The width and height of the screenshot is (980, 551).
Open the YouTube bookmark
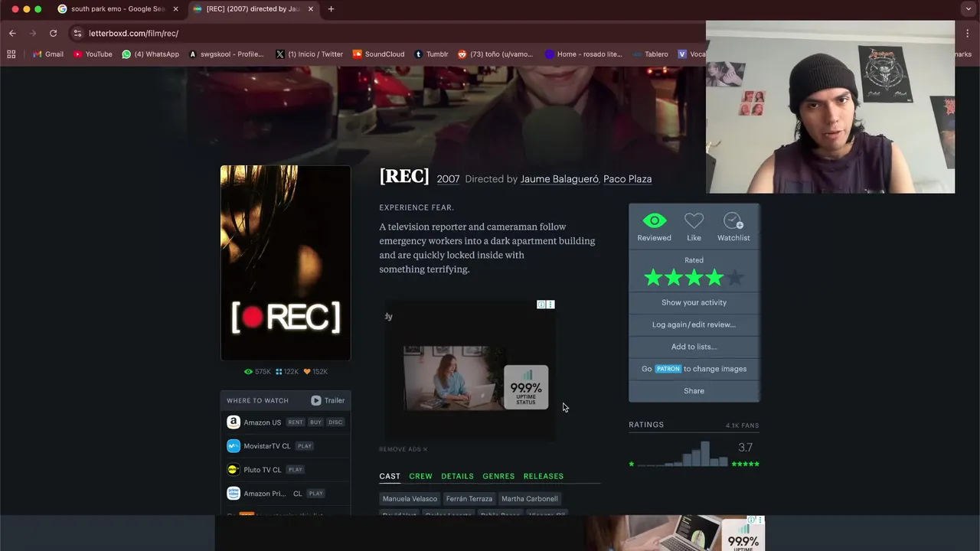pyautogui.click(x=93, y=54)
